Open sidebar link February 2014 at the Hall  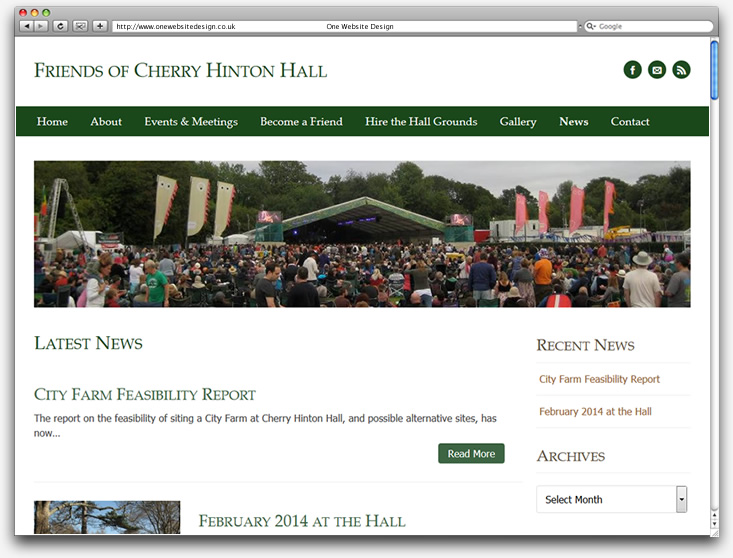(x=595, y=411)
